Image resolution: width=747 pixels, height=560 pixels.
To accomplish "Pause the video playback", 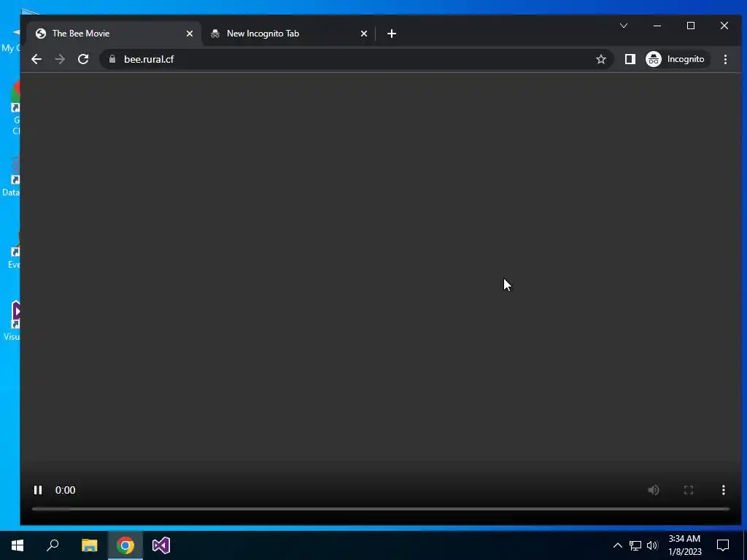I will 38,490.
